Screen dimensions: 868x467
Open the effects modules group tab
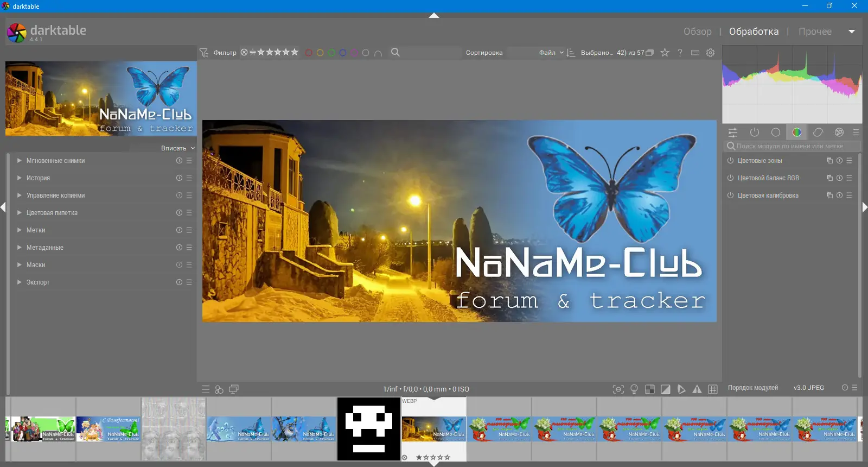(839, 132)
